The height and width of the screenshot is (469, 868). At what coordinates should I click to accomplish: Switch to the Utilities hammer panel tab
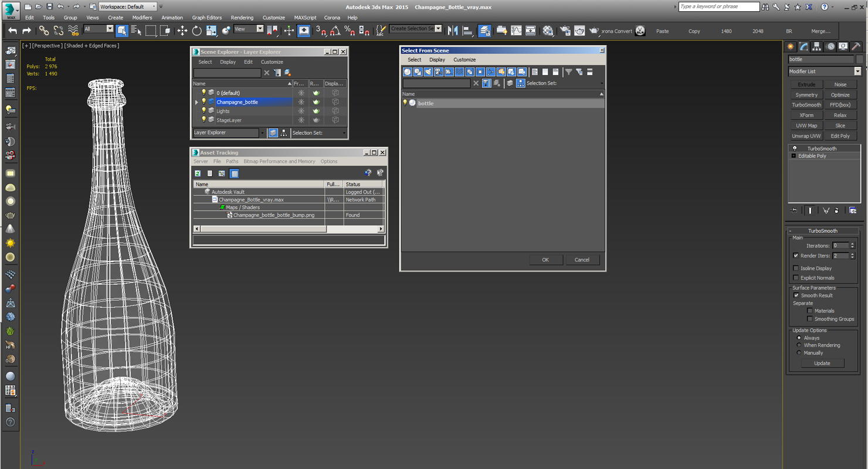856,46
